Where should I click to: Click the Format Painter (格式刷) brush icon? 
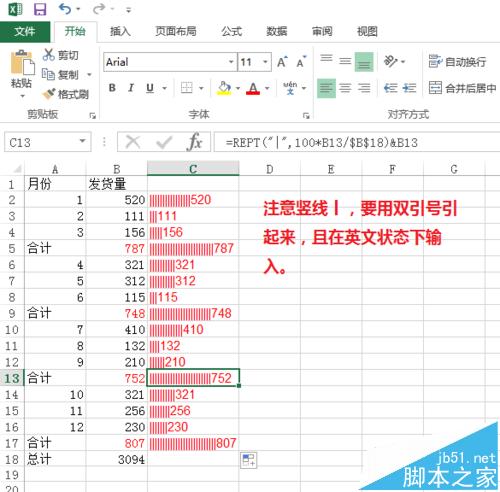tap(49, 94)
